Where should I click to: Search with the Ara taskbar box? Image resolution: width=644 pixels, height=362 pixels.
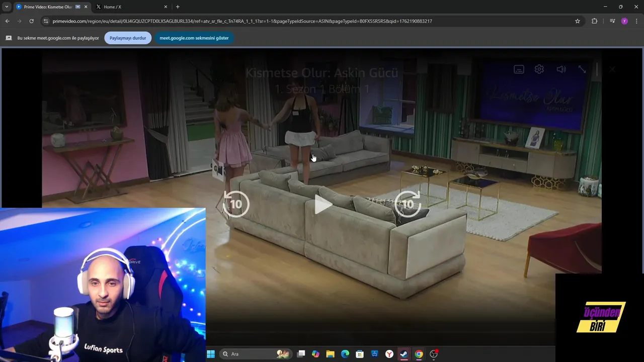(257, 354)
